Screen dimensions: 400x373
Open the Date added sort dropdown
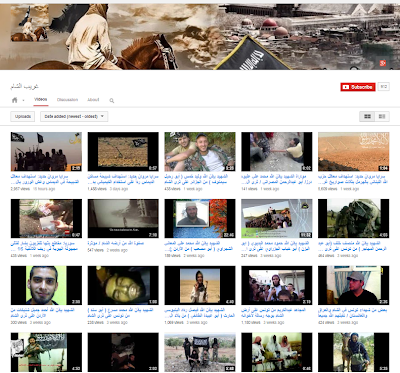[x=74, y=116]
